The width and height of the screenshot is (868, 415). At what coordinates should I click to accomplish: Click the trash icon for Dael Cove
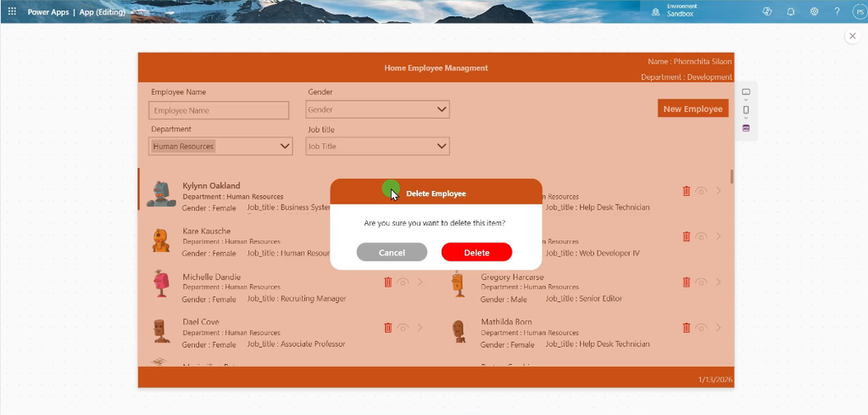click(x=388, y=328)
